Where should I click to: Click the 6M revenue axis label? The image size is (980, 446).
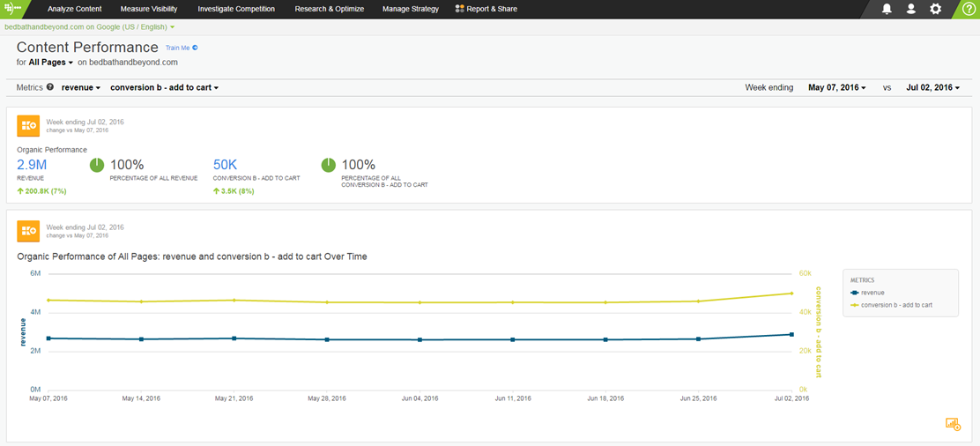35,273
